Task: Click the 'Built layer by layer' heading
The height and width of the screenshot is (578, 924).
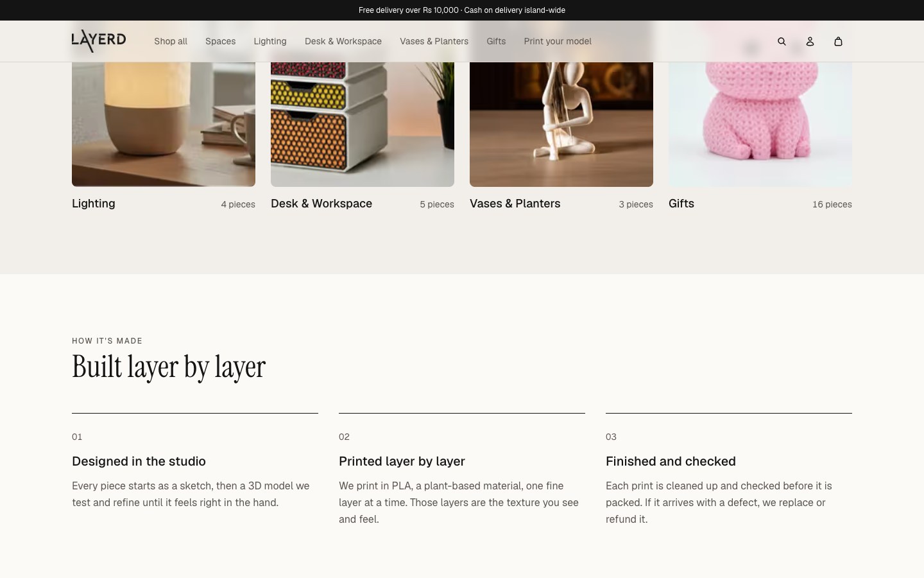Action: click(169, 367)
